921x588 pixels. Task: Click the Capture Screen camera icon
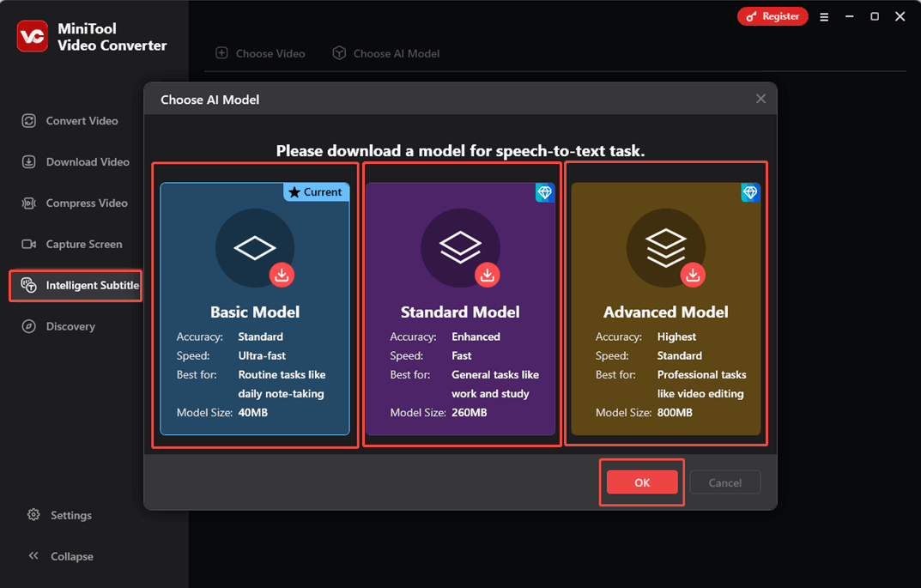point(29,245)
